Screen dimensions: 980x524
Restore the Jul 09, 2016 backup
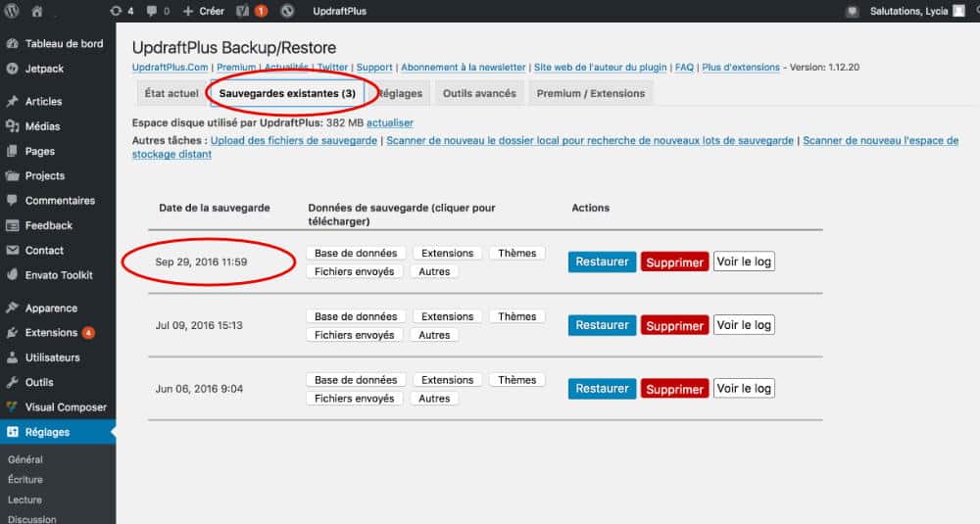602,325
